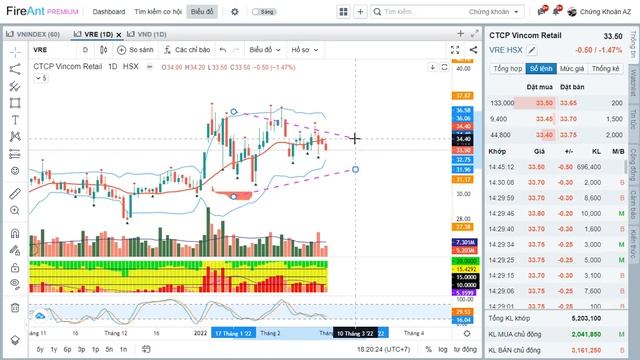
Task: Select the Tổng hợp tab
Action: pyautogui.click(x=507, y=69)
